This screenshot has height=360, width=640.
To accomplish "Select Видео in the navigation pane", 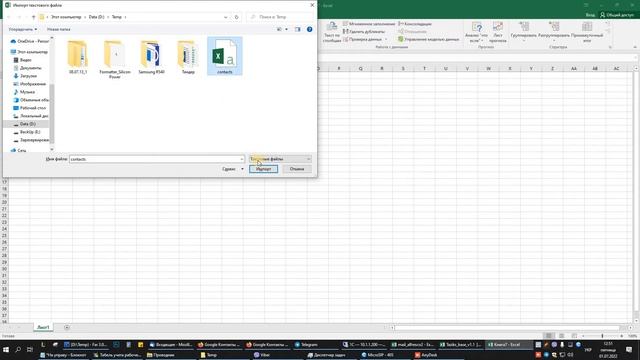I will tap(23, 60).
